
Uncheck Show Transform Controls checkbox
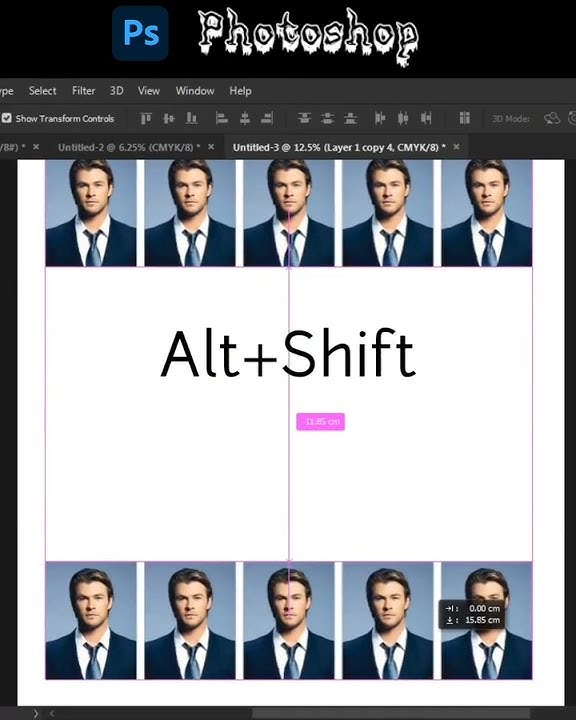(x=6, y=118)
